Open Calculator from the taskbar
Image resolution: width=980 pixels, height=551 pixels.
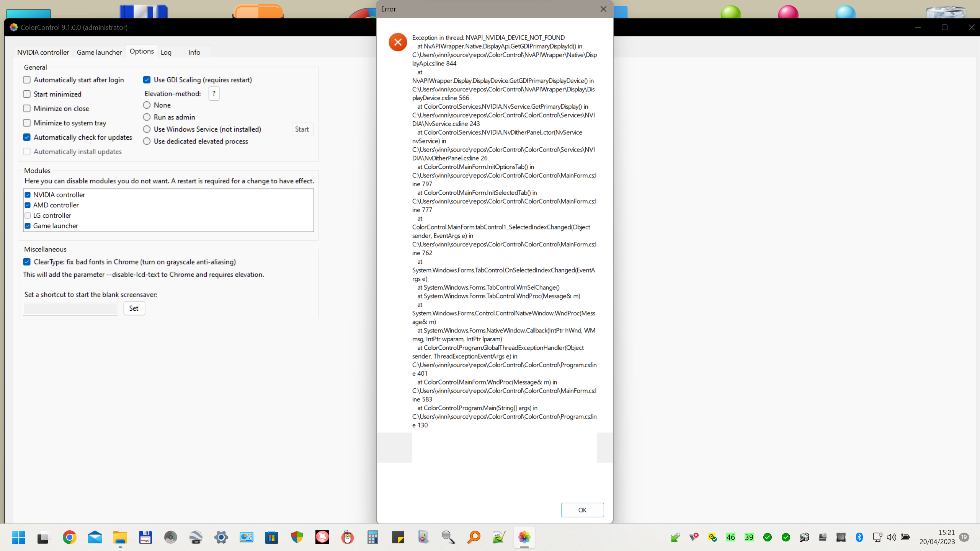(372, 537)
